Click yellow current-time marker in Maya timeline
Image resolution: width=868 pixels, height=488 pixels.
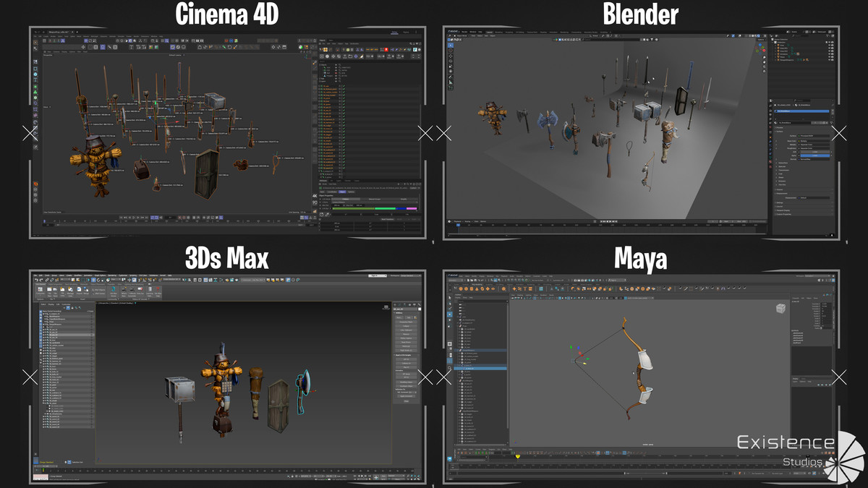pyautogui.click(x=518, y=456)
